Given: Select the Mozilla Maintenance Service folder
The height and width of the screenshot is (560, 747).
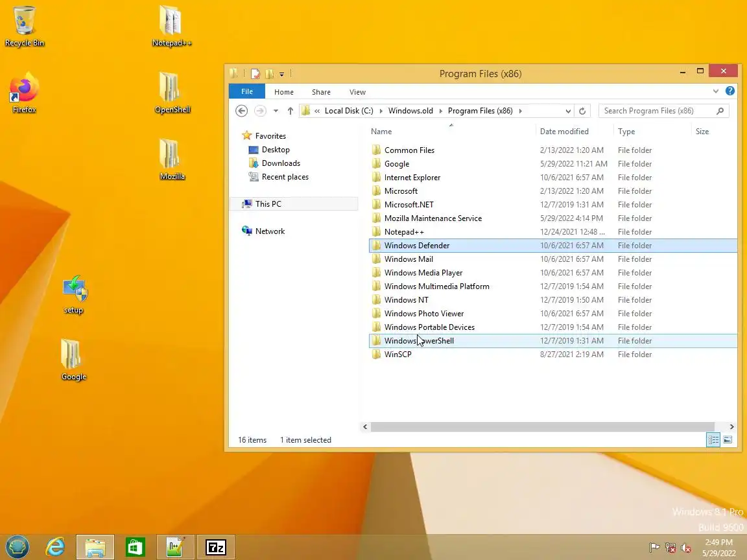Looking at the screenshot, I should click(x=552, y=218).
